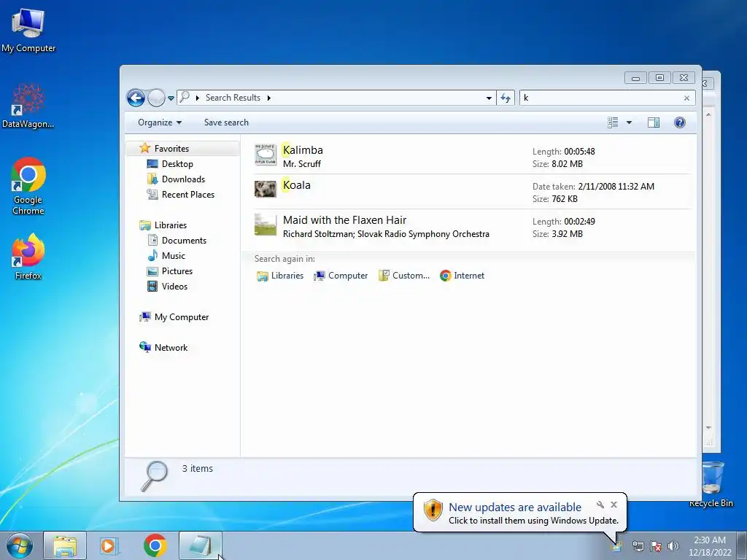This screenshot has height=560, width=747.
Task: Open the Organize menu
Action: tap(160, 122)
